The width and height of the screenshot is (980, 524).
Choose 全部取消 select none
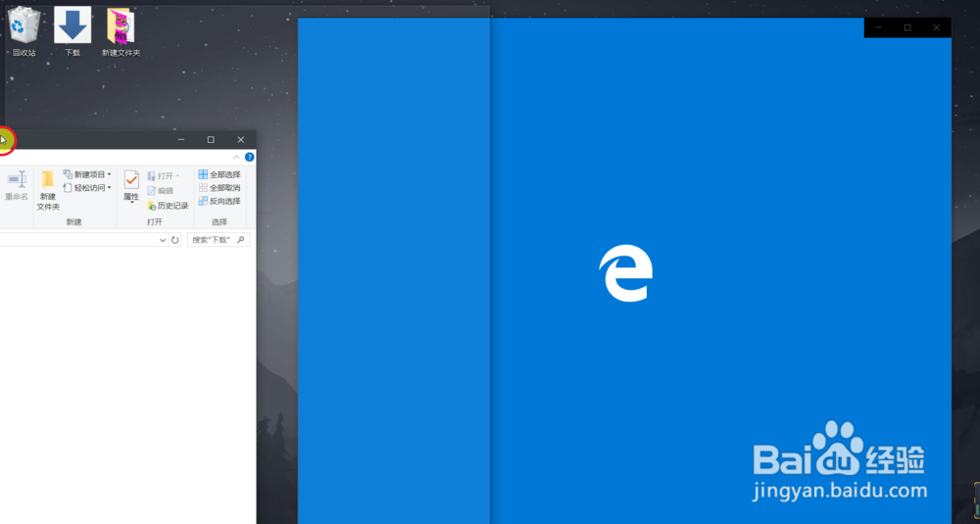[x=220, y=187]
